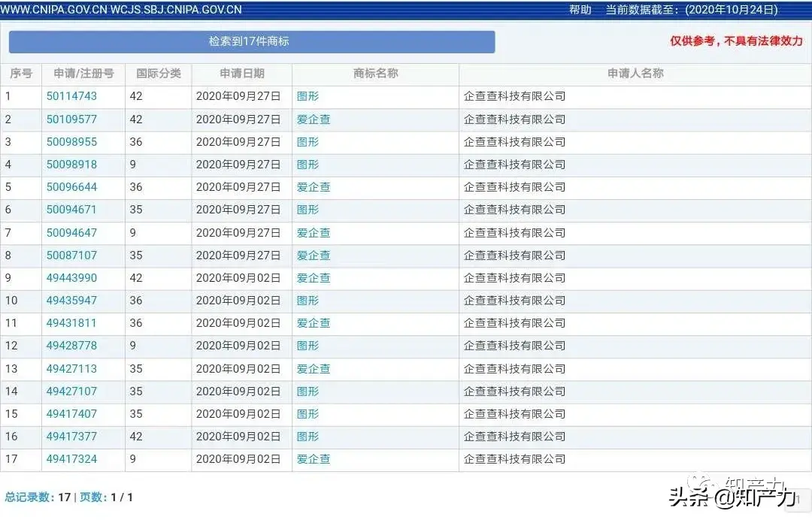Viewport: 812px width, 523px height.
Task: Select applicant 企查查科技有限公司 in row 1
Action: click(x=514, y=96)
